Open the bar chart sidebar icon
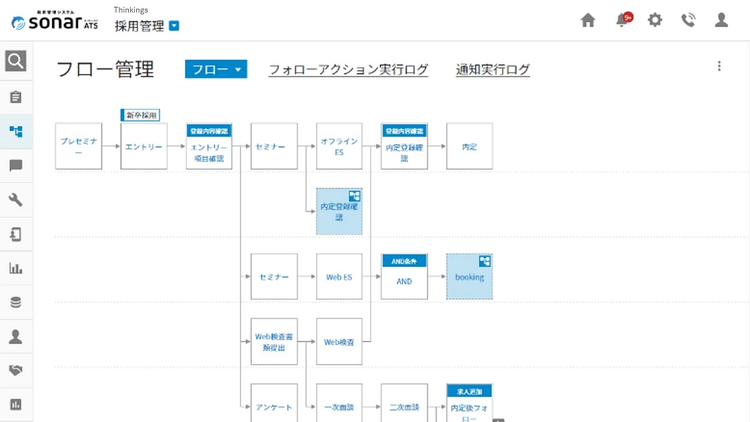 pyautogui.click(x=16, y=268)
